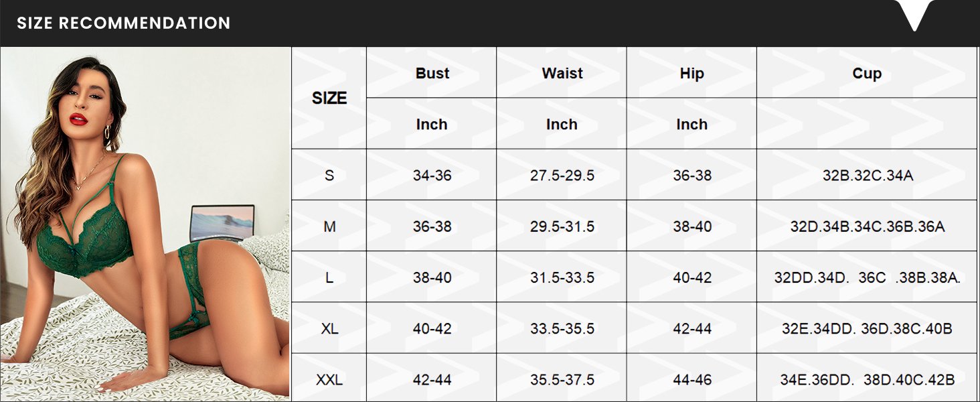Select the L size row label
Viewport: 980px width, 402px height.
tap(329, 277)
